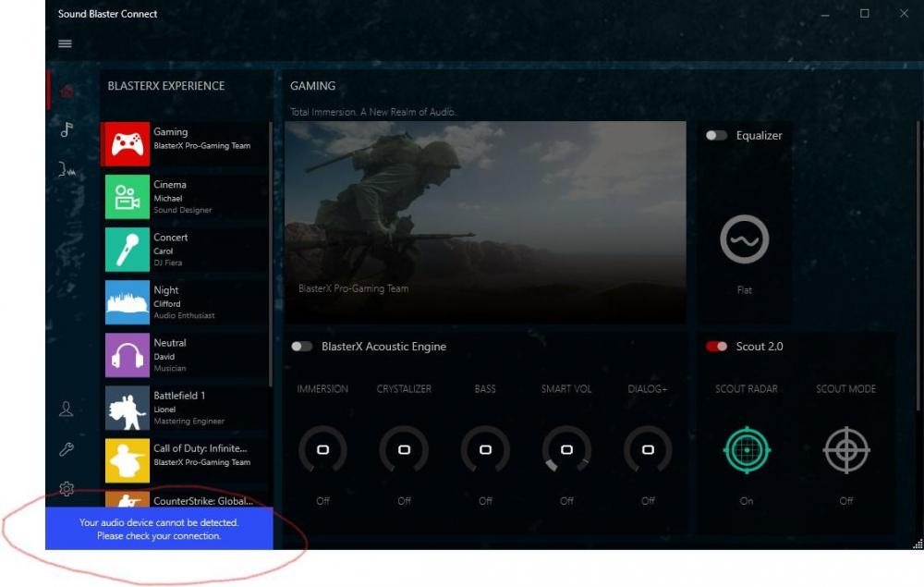The width and height of the screenshot is (924, 587).
Task: Open the user profile sidebar icon
Action: pyautogui.click(x=66, y=409)
